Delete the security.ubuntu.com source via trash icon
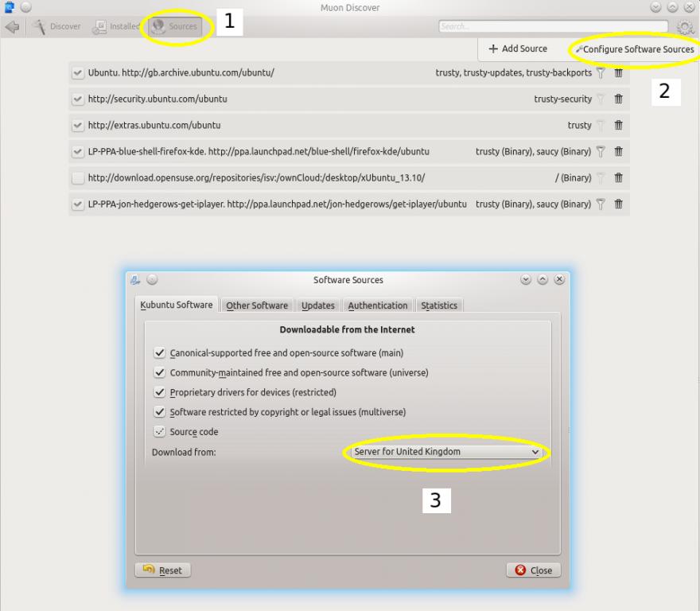 (618, 99)
